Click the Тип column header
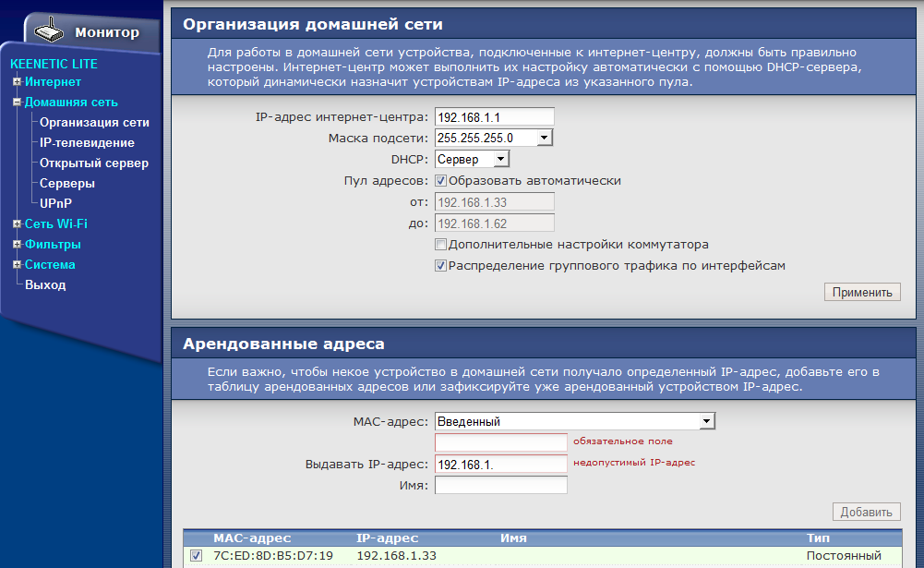The width and height of the screenshot is (924, 568). (818, 538)
